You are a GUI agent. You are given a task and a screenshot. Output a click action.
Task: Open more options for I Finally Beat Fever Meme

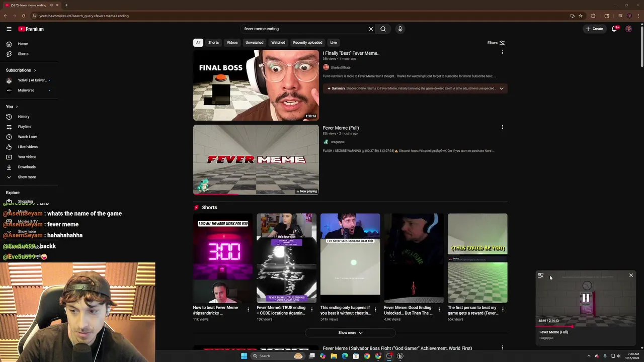click(502, 52)
